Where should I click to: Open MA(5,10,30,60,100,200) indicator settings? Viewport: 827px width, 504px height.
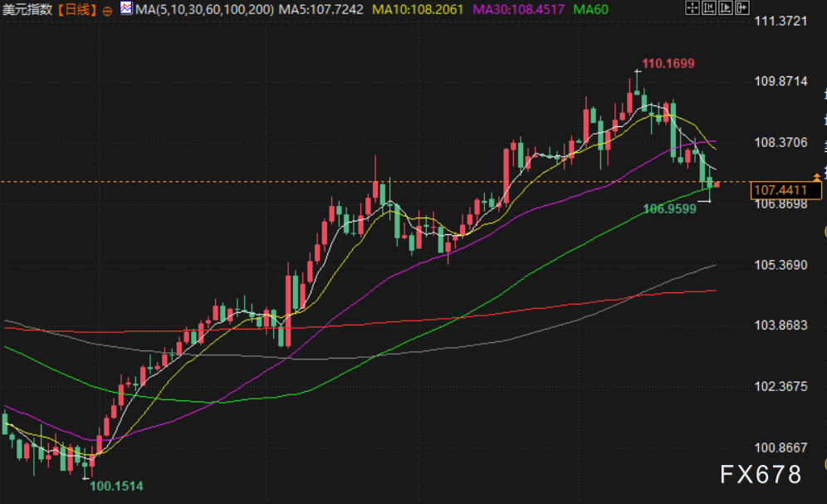pos(203,10)
